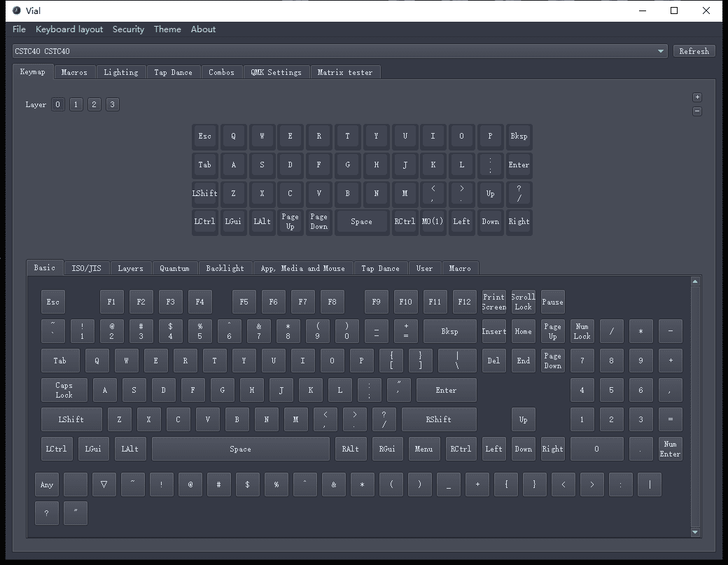
Task: Click the down arrow on the keycode scrollbar
Action: pos(695,532)
